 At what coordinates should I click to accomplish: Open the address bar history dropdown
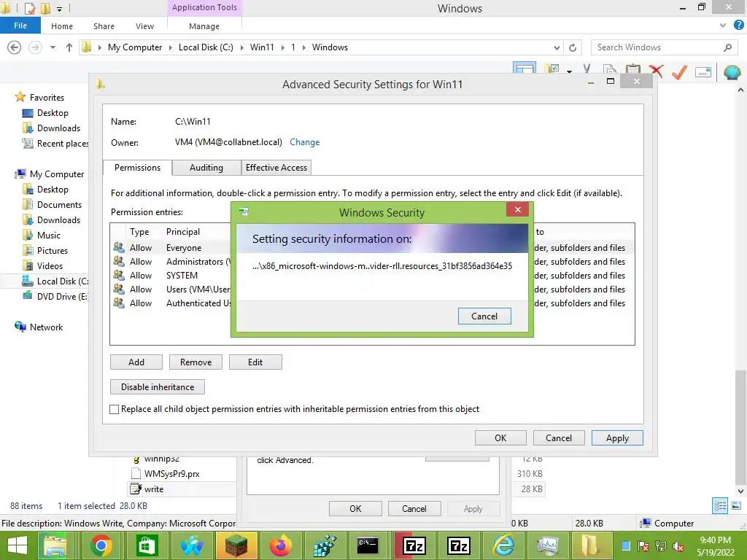tap(557, 47)
